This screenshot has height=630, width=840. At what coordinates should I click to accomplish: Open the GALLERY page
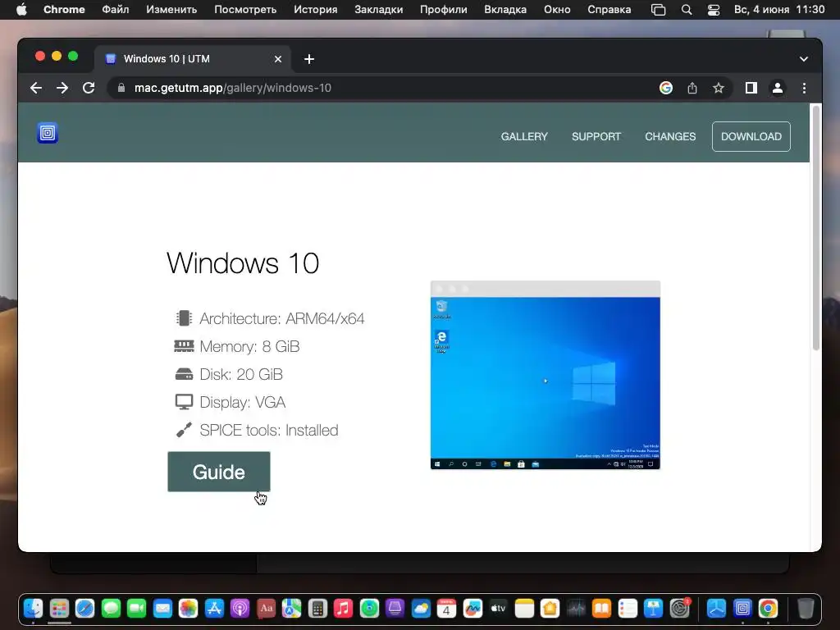524,137
